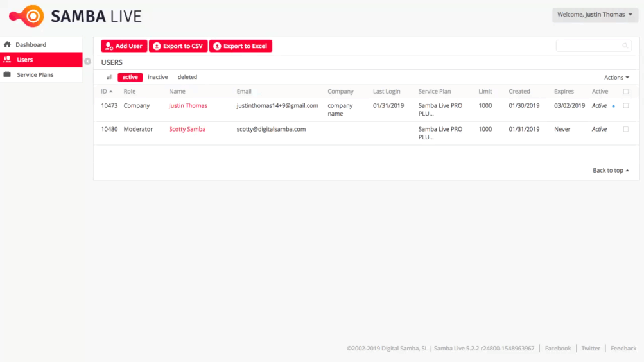Open the Actions dropdown
The height and width of the screenshot is (362, 644).
(x=616, y=77)
